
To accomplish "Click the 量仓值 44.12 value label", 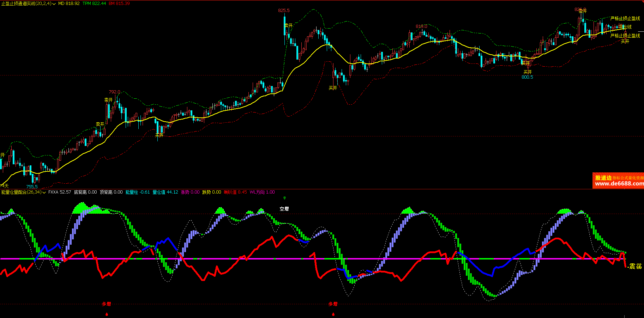I will 165,192.
